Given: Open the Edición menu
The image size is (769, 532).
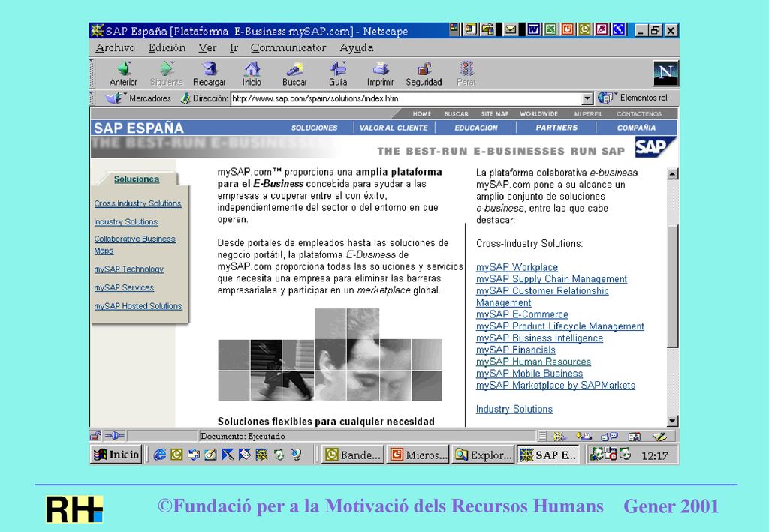Looking at the screenshot, I should coord(167,47).
